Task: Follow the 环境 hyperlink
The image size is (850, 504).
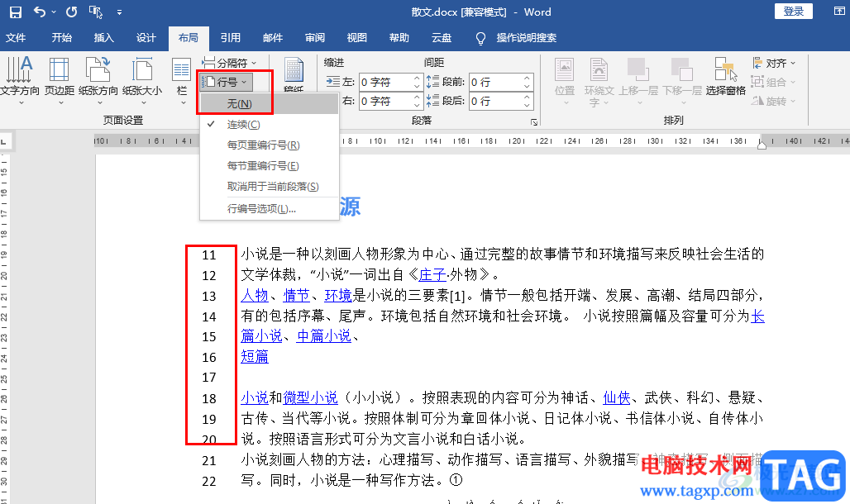Action: [338, 295]
